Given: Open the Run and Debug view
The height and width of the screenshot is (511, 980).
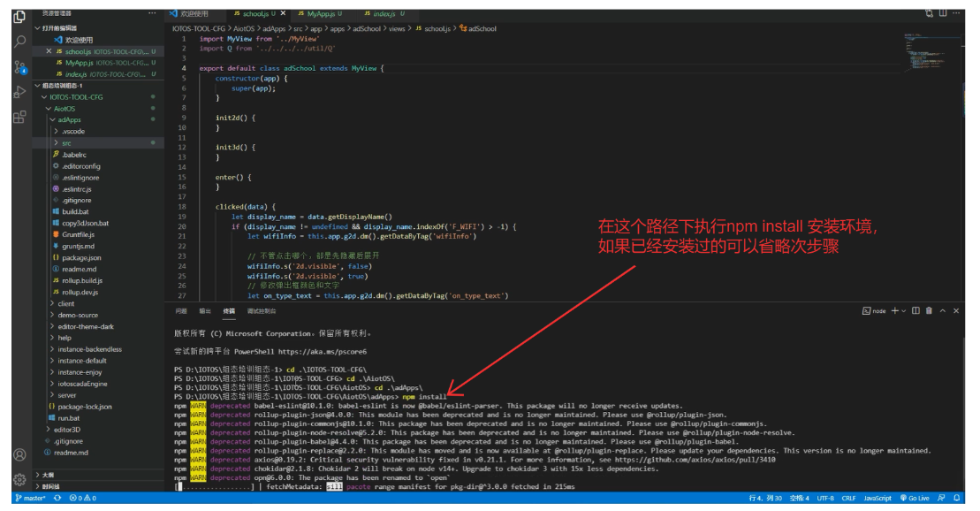Looking at the screenshot, I should [x=19, y=92].
